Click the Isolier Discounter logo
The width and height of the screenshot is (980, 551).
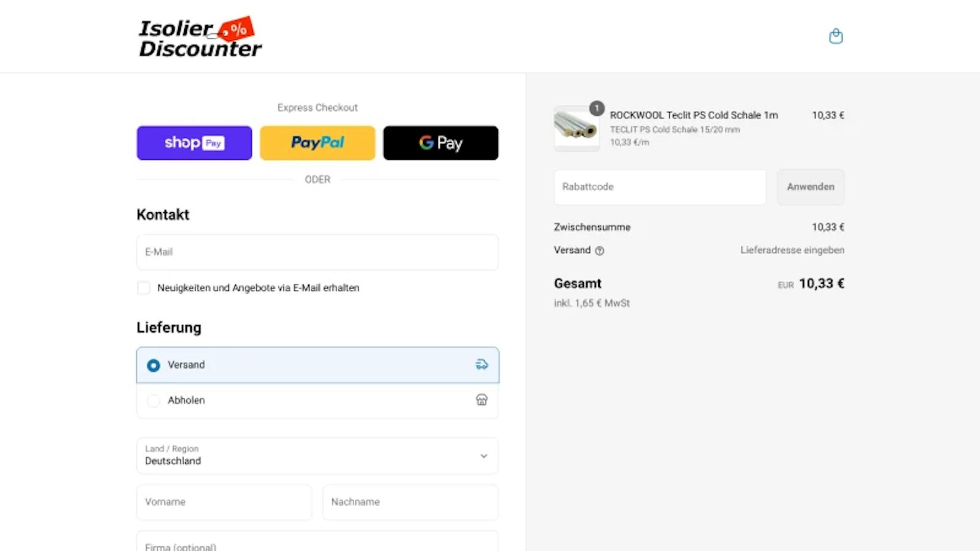[x=199, y=36]
